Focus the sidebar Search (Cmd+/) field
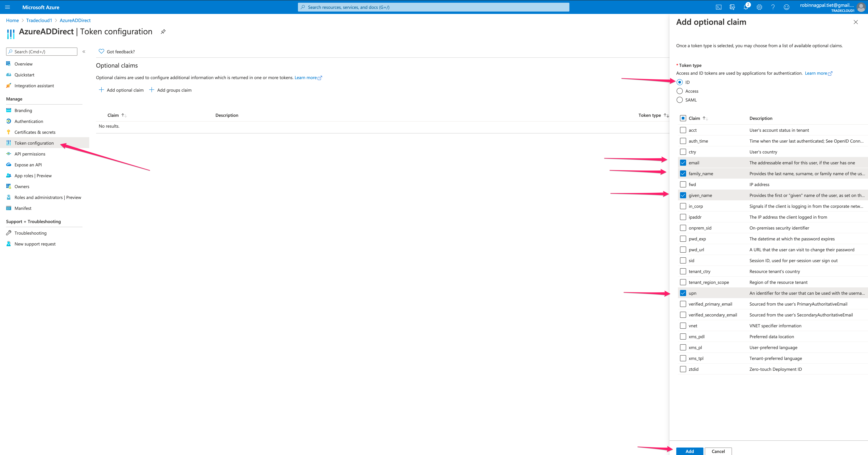The height and width of the screenshot is (455, 868). 42,52
